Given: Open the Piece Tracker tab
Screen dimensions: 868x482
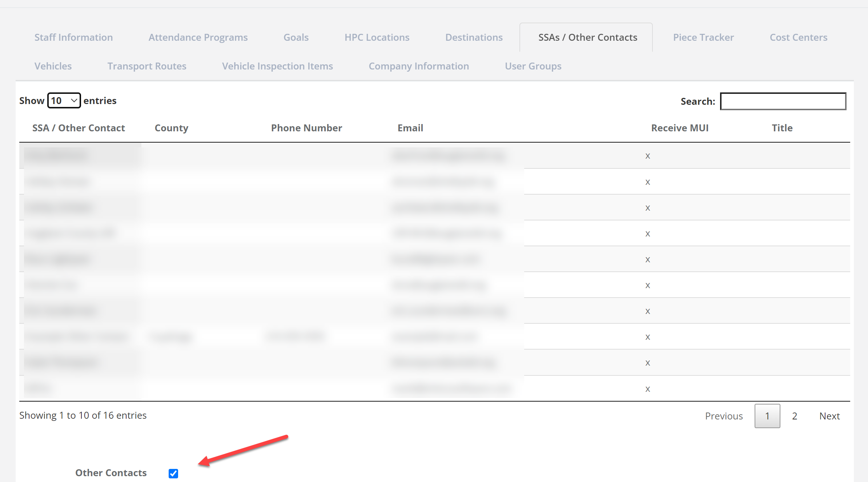Looking at the screenshot, I should (703, 37).
